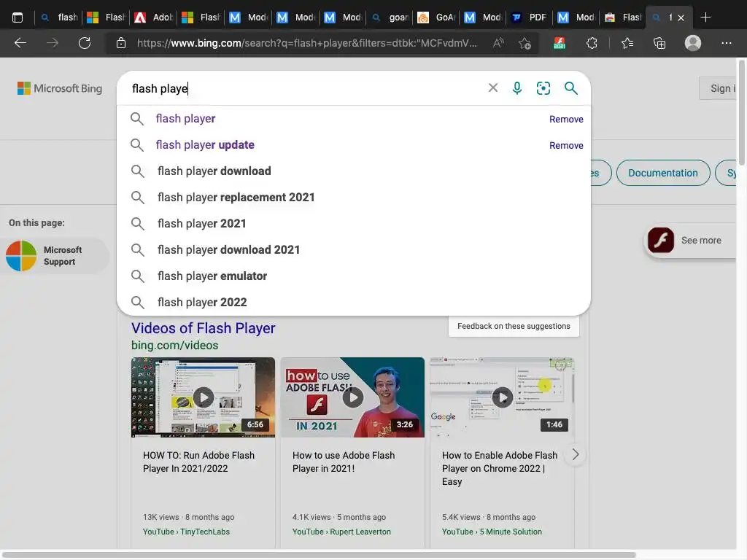Open the browser profile avatar
Viewport: 747px width, 560px height.
(693, 43)
